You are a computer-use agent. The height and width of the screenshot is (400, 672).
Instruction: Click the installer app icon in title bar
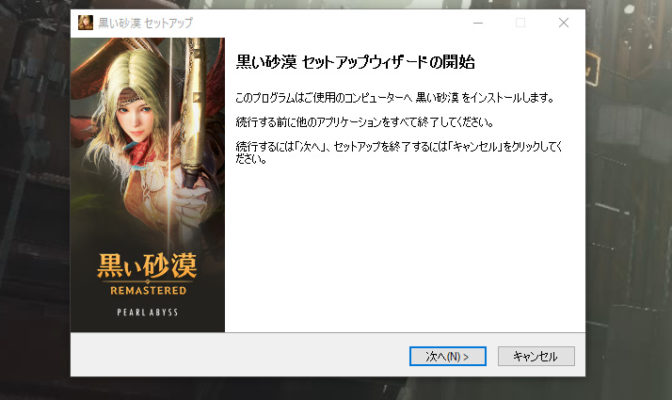click(86, 22)
